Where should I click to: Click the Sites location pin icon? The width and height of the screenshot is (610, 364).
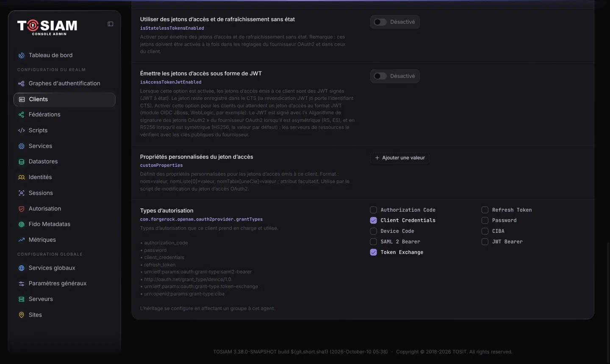[x=22, y=315]
